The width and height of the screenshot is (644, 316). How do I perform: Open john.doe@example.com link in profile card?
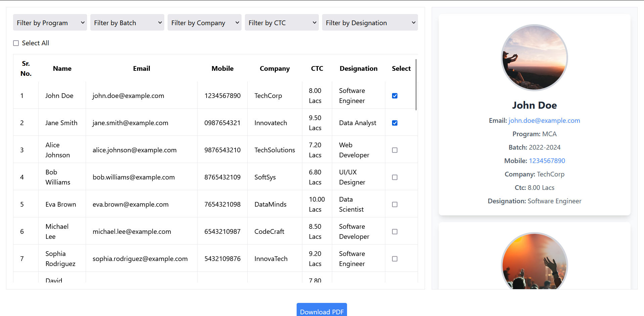coord(544,121)
